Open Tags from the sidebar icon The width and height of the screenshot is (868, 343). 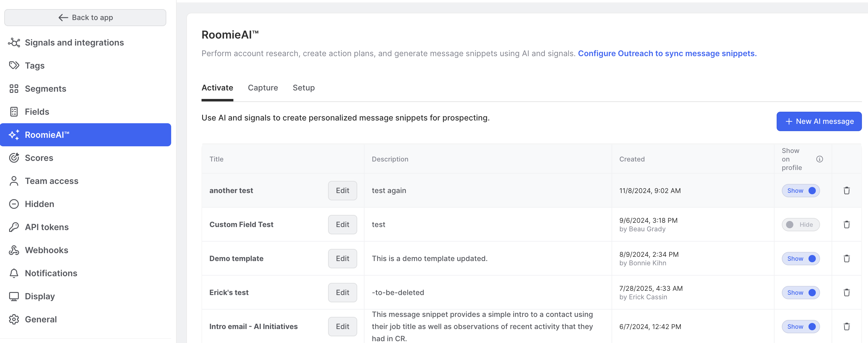pyautogui.click(x=14, y=65)
